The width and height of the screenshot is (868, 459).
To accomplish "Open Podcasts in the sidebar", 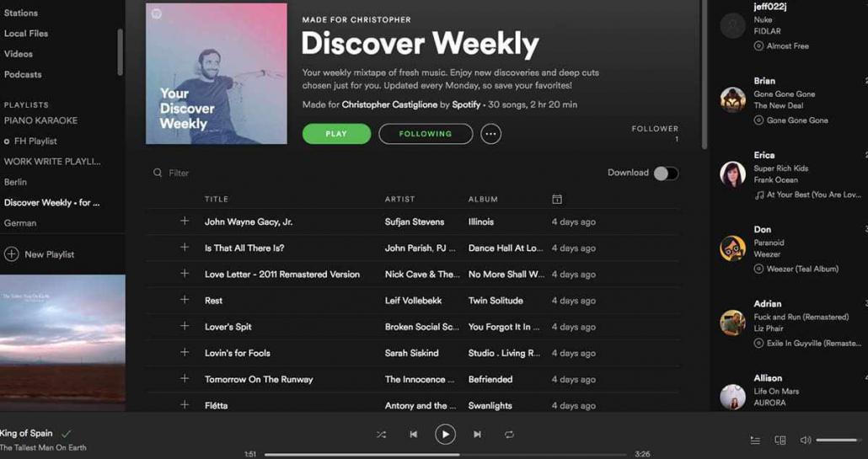I will point(23,74).
